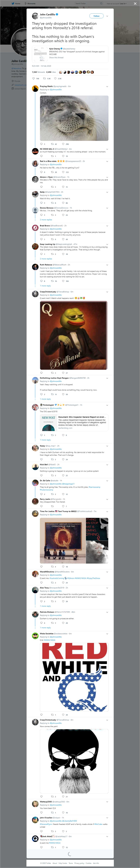Image resolution: width=140 pixels, height=868 pixels.
Task: Open the chevron menu on Praying Medic's reply
Action: pyautogui.click(x=107, y=87)
